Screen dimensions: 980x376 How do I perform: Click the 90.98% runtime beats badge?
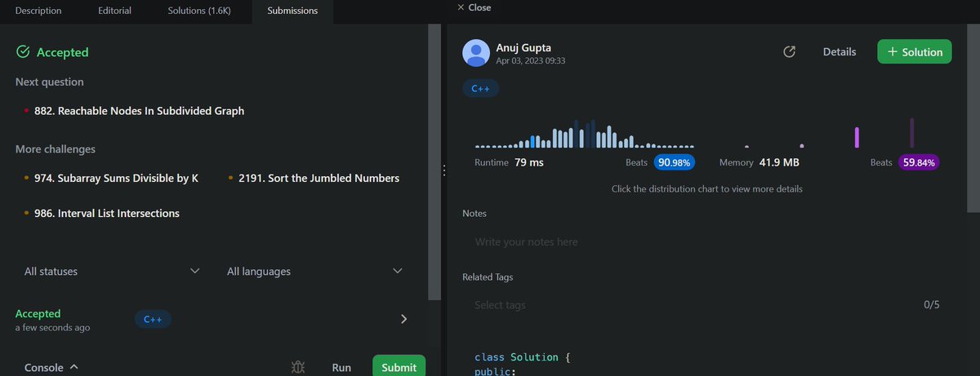pos(675,162)
